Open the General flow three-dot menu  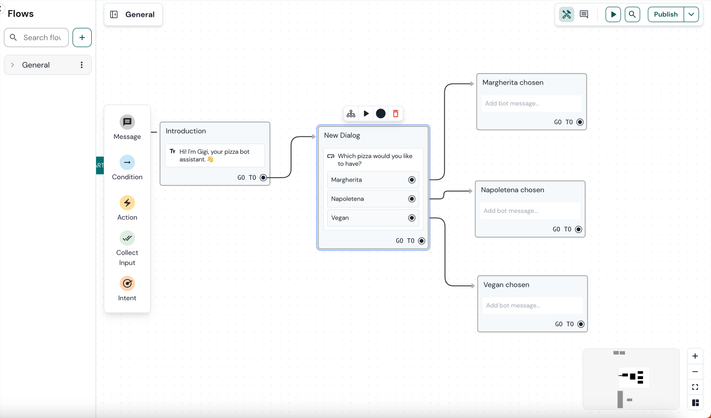coord(82,65)
